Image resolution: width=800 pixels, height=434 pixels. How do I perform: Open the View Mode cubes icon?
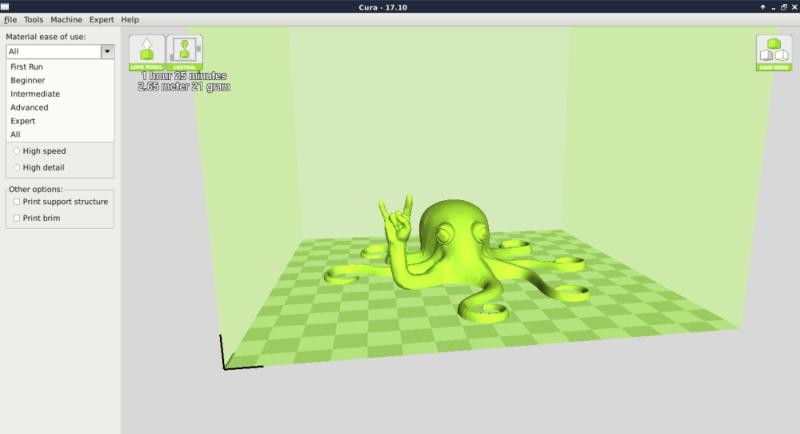(x=773, y=52)
